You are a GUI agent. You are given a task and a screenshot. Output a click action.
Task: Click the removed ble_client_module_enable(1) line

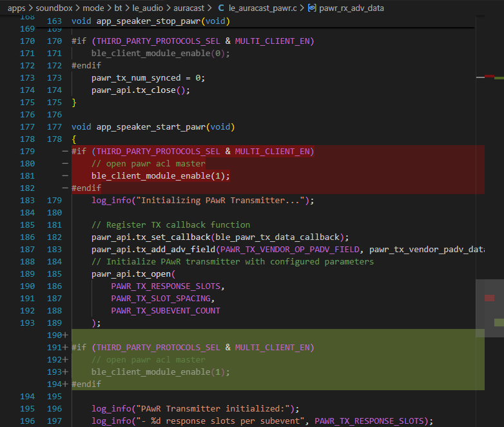coord(160,176)
